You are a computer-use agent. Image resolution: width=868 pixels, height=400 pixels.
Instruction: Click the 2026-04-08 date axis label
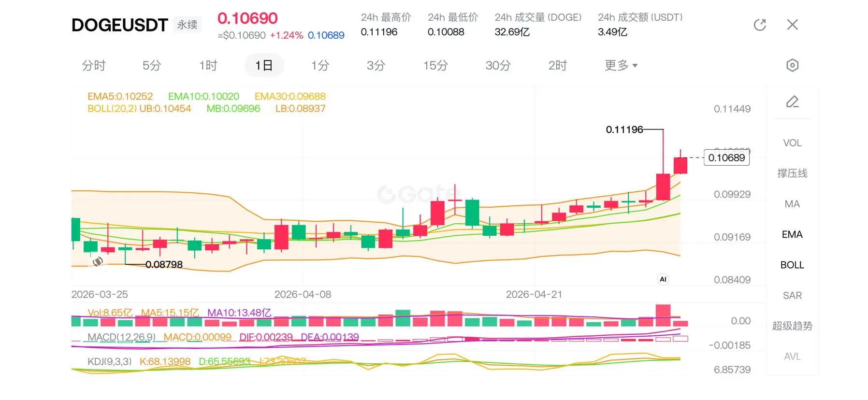point(303,294)
